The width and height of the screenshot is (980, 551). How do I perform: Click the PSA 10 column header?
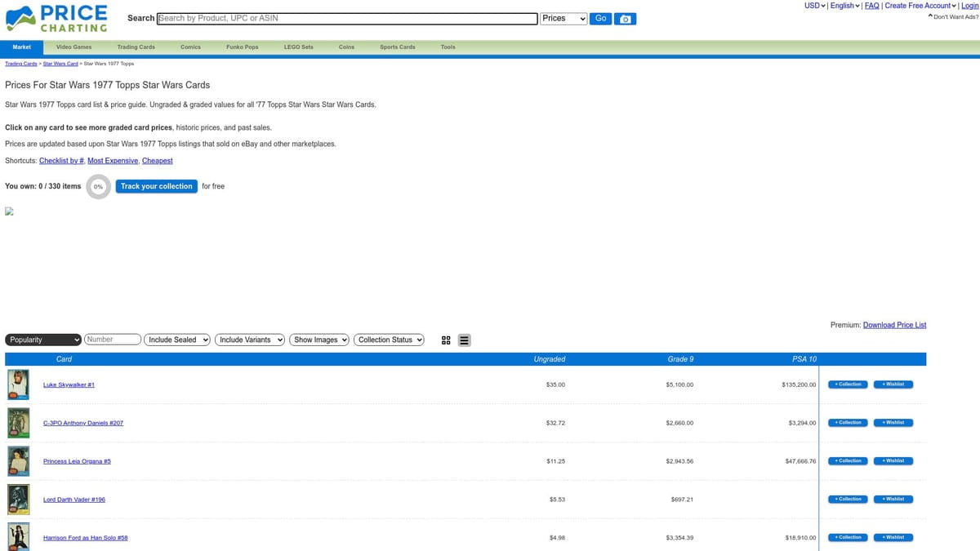point(804,359)
